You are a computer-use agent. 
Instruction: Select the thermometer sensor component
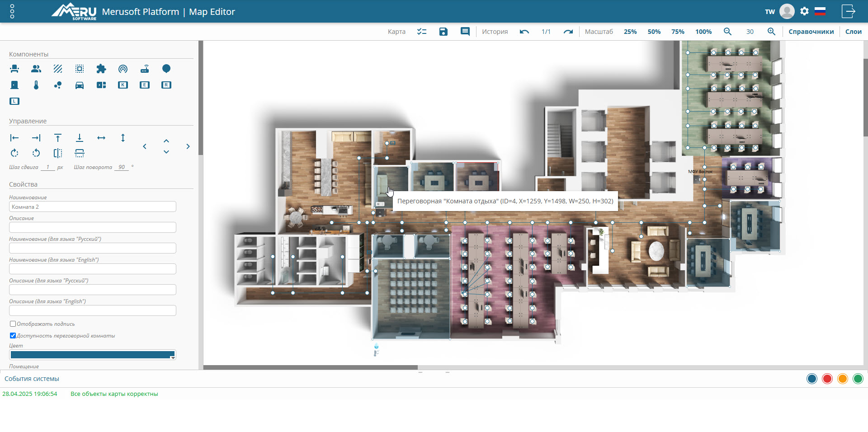[36, 85]
